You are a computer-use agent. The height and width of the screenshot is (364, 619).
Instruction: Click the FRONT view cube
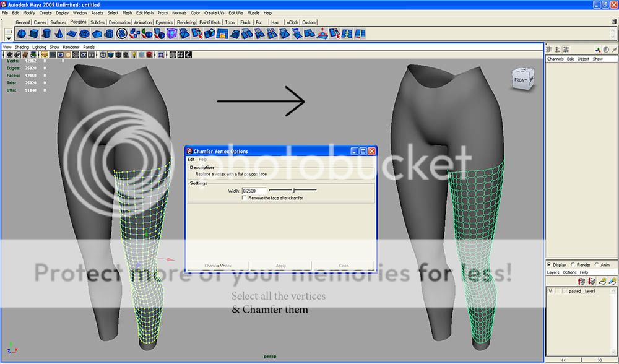pos(521,80)
